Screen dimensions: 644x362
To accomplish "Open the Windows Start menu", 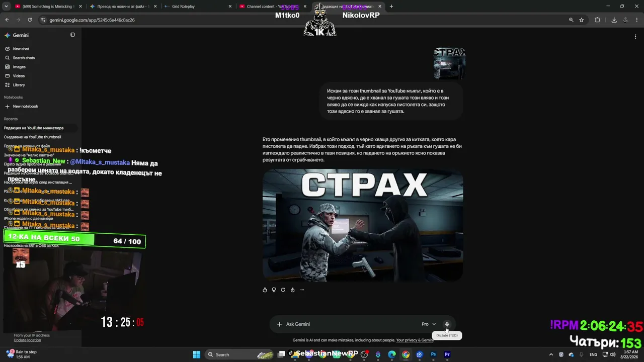I will pyautogui.click(x=196, y=354).
